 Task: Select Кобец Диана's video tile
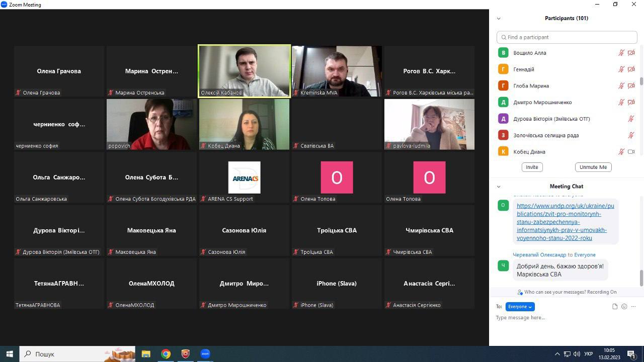[245, 124]
